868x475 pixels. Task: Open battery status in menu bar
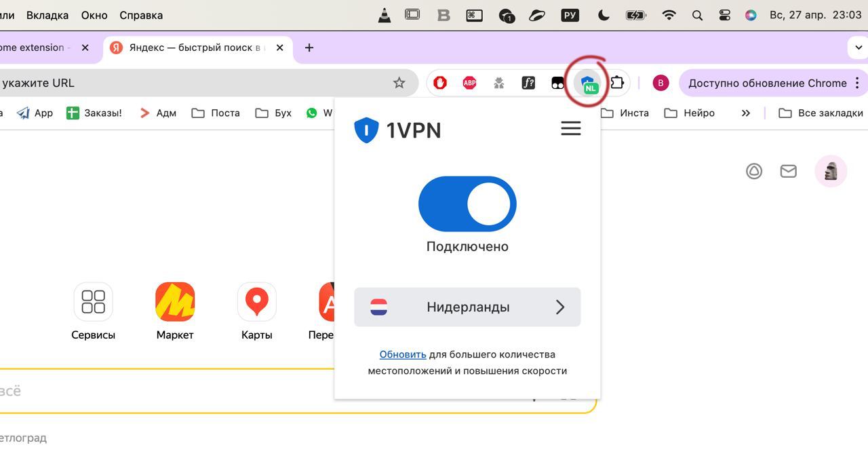pos(636,15)
